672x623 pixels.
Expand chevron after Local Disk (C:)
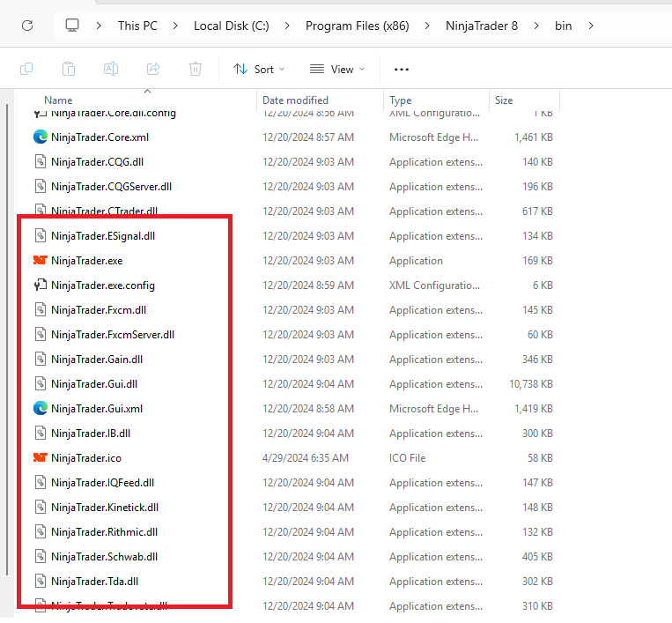[x=287, y=26]
